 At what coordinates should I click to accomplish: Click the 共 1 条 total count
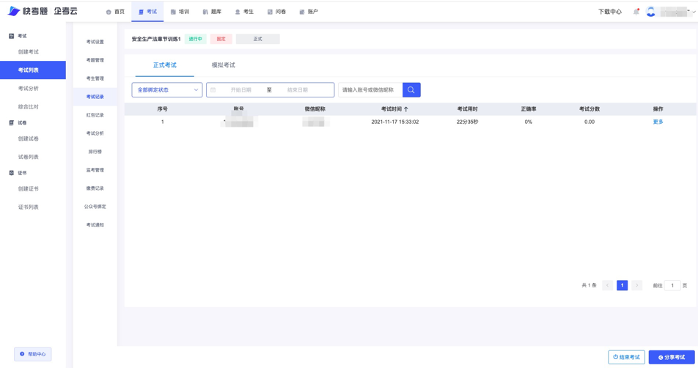(588, 286)
